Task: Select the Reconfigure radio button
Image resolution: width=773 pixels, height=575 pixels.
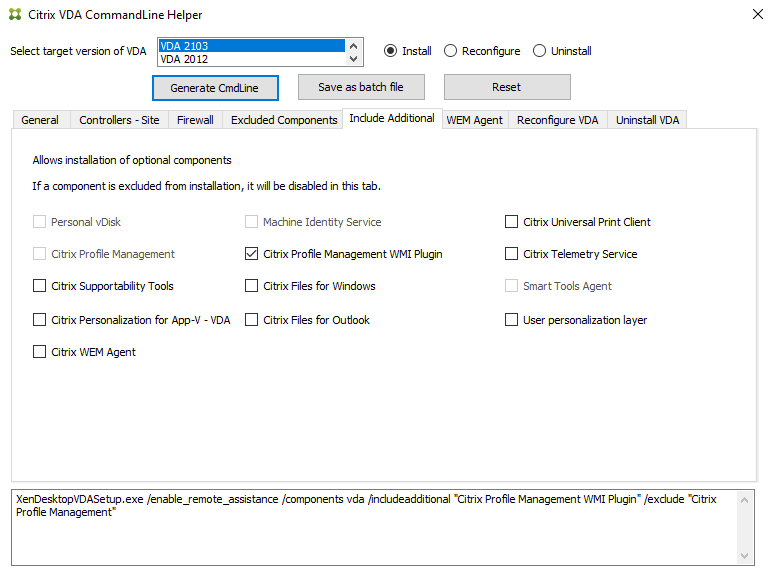Action: [451, 51]
